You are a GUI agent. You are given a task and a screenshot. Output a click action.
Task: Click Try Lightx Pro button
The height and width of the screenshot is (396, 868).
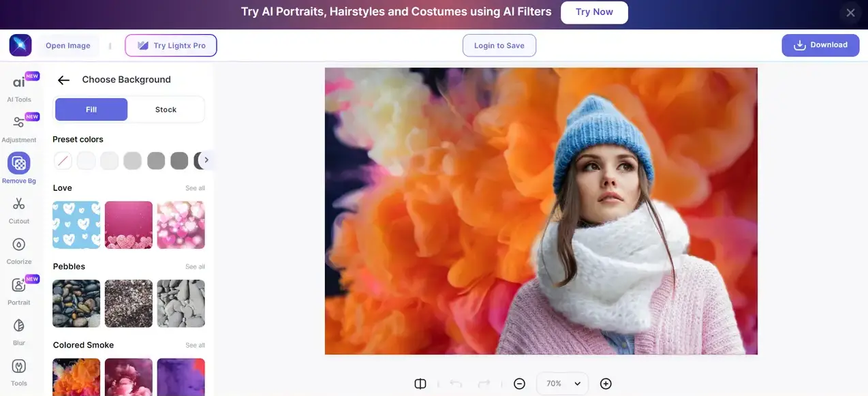(x=171, y=46)
